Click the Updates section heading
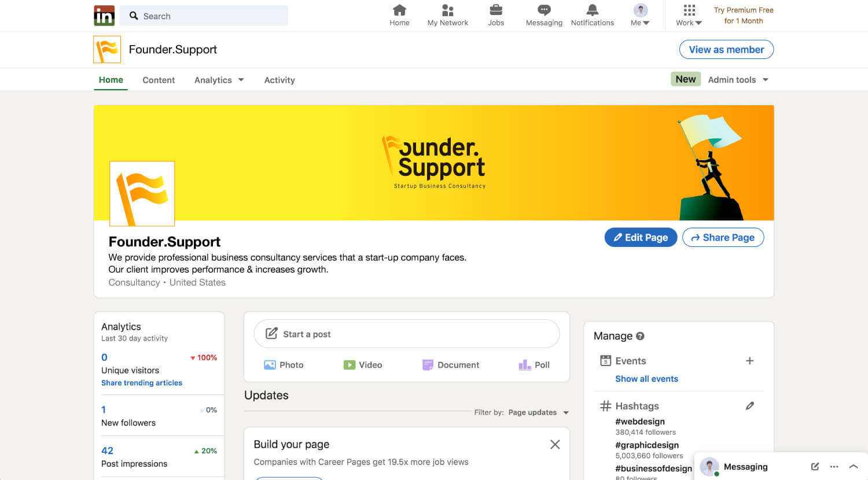This screenshot has height=480, width=868. click(x=266, y=396)
